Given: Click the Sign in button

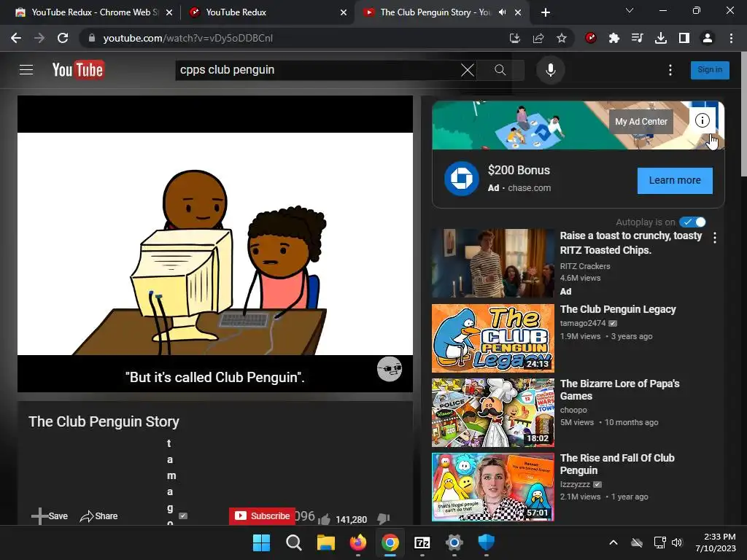Looking at the screenshot, I should tap(709, 70).
